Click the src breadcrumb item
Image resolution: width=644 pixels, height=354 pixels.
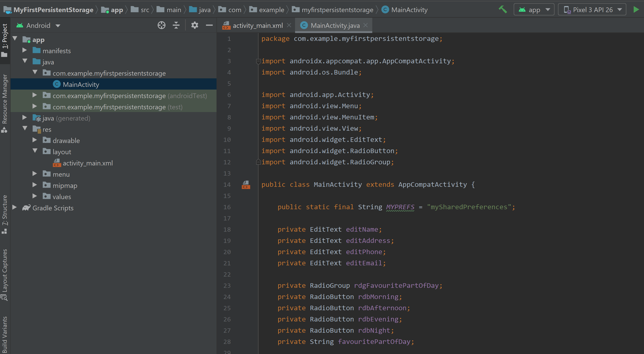tap(140, 10)
